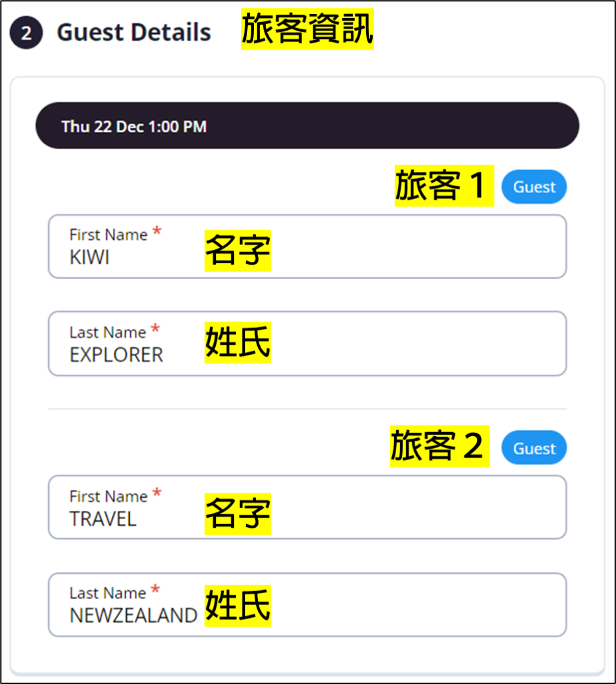
Task: Click the yellow 旅客 2 label
Action: (x=440, y=447)
